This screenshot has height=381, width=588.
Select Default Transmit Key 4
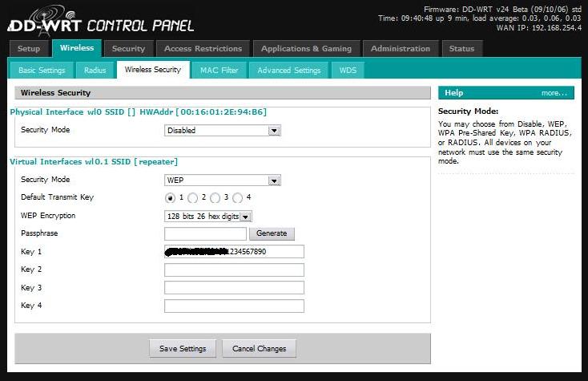tap(238, 197)
